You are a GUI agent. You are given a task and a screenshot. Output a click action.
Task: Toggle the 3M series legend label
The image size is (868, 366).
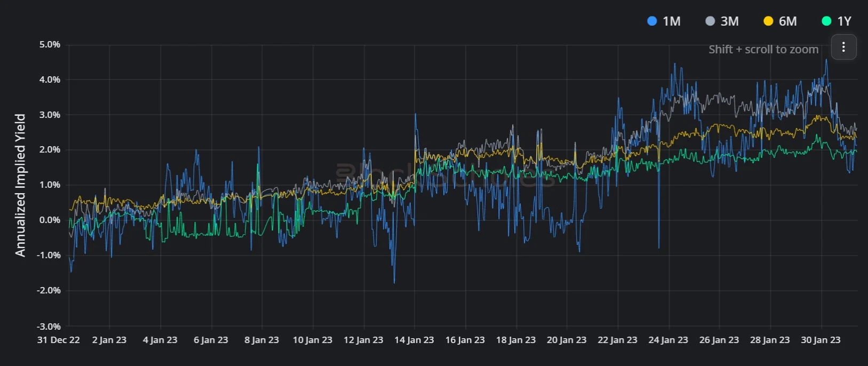[730, 21]
